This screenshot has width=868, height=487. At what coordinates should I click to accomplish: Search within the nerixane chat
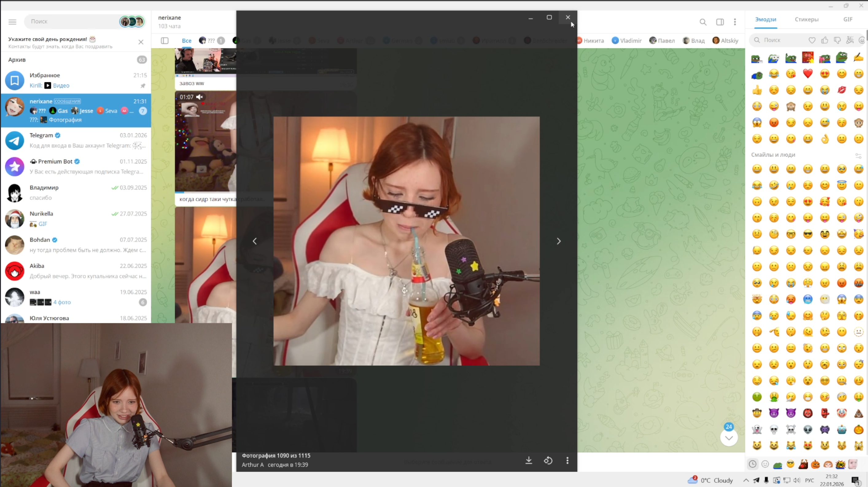point(703,22)
